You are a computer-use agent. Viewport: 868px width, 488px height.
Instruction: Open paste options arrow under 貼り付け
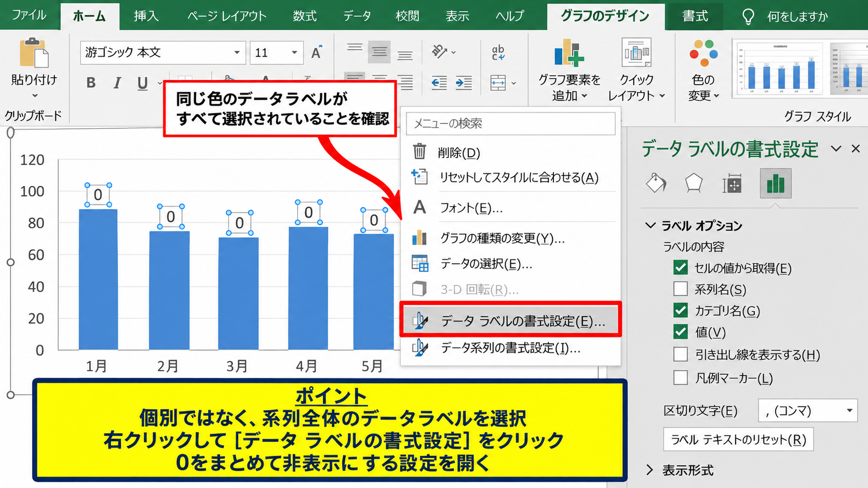(x=35, y=96)
